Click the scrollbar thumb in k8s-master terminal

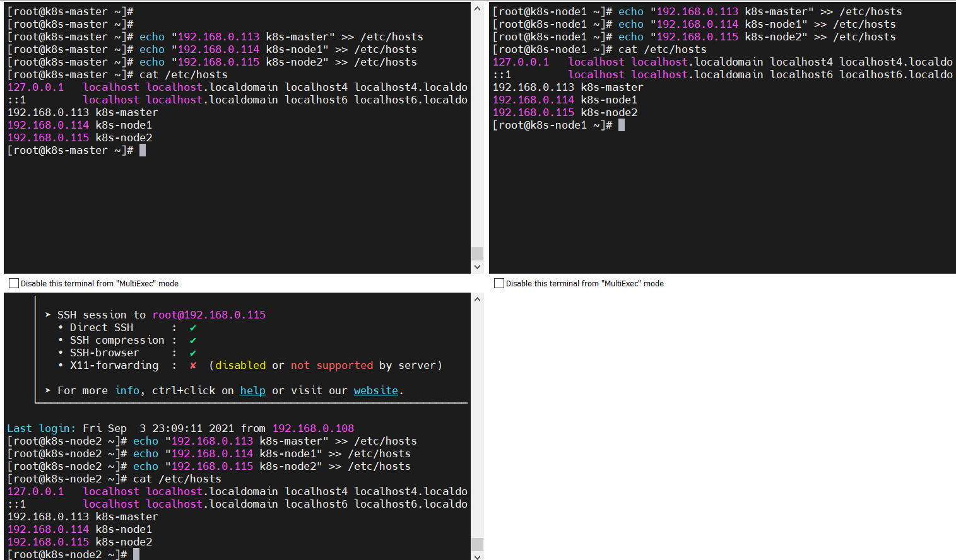pos(477,254)
